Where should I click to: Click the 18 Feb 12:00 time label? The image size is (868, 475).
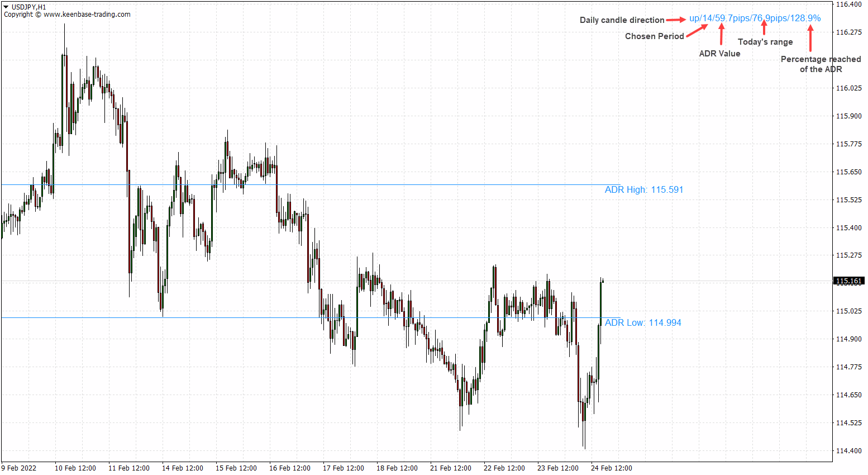pos(397,468)
